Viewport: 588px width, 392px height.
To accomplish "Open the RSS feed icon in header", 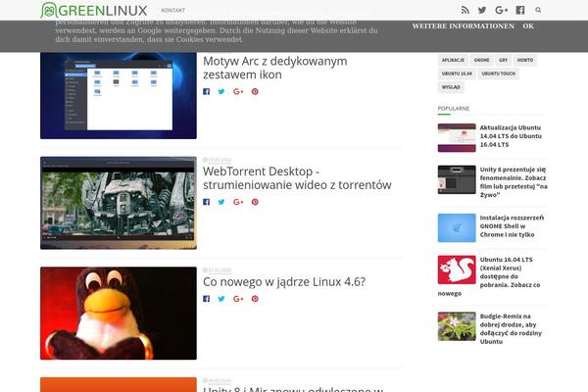I will [465, 10].
